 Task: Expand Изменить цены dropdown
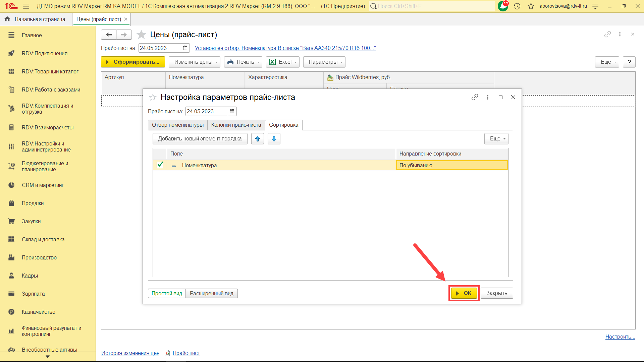click(194, 62)
